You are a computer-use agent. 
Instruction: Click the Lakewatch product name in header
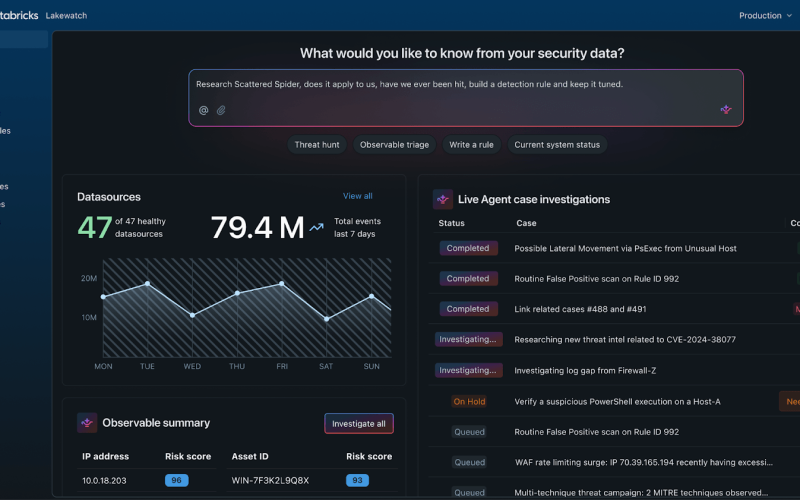pos(66,16)
